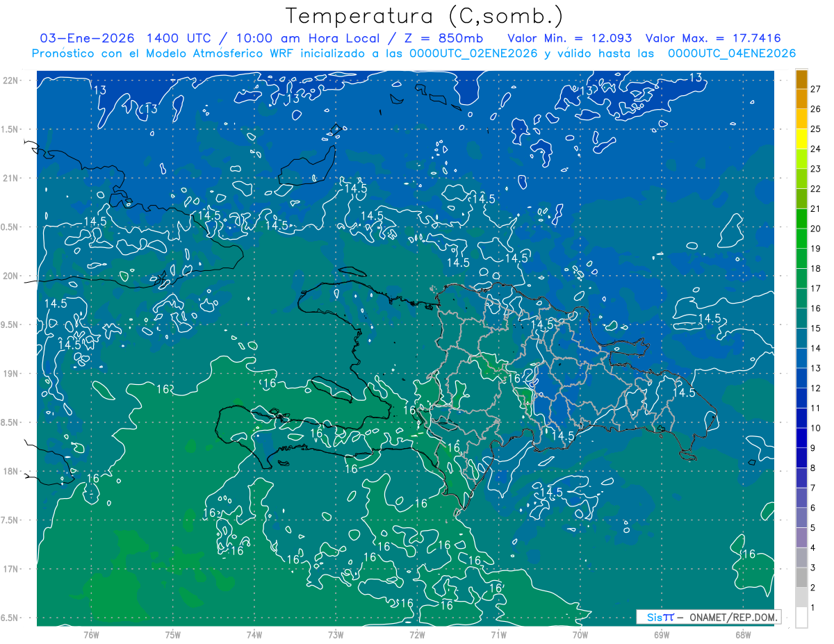
Task: Click the legend value '24'
Action: coord(815,149)
